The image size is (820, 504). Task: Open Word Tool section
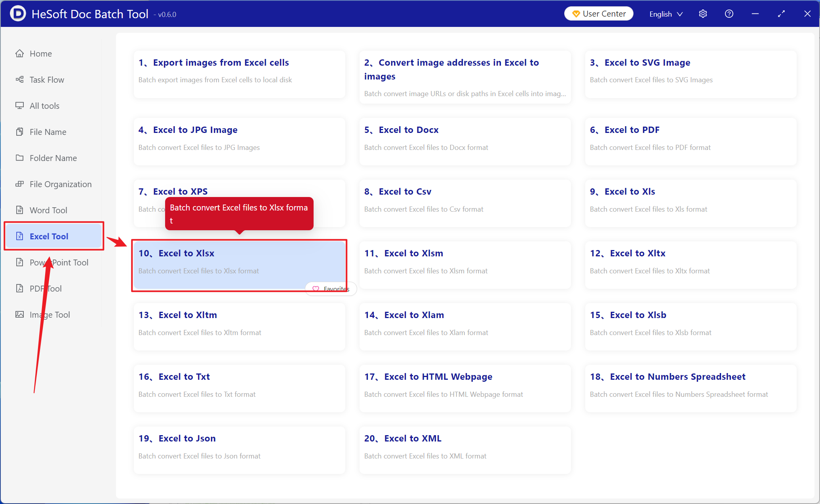(54, 210)
